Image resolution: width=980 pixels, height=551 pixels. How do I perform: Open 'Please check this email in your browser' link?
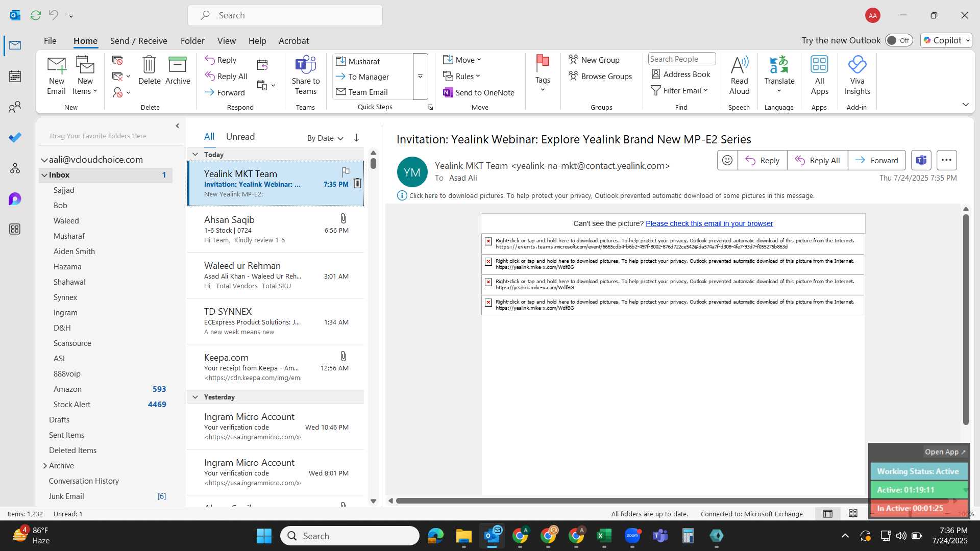click(709, 223)
